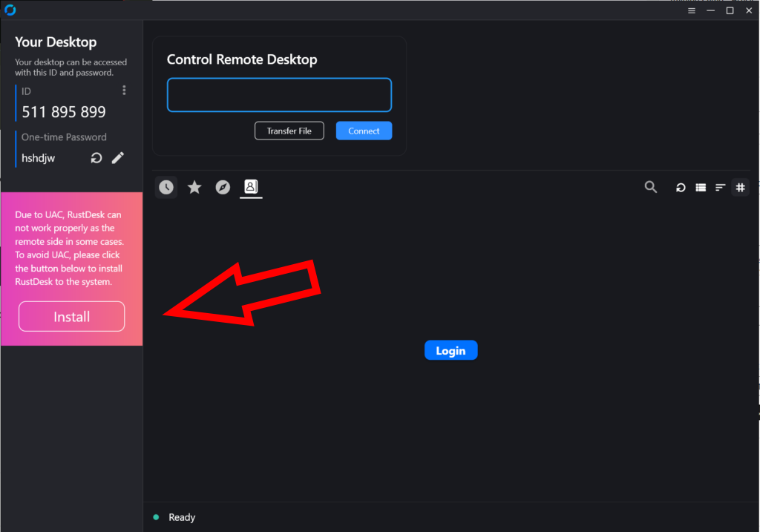Open the hamburger settings menu
Image resolution: width=760 pixels, height=532 pixels.
692,10
